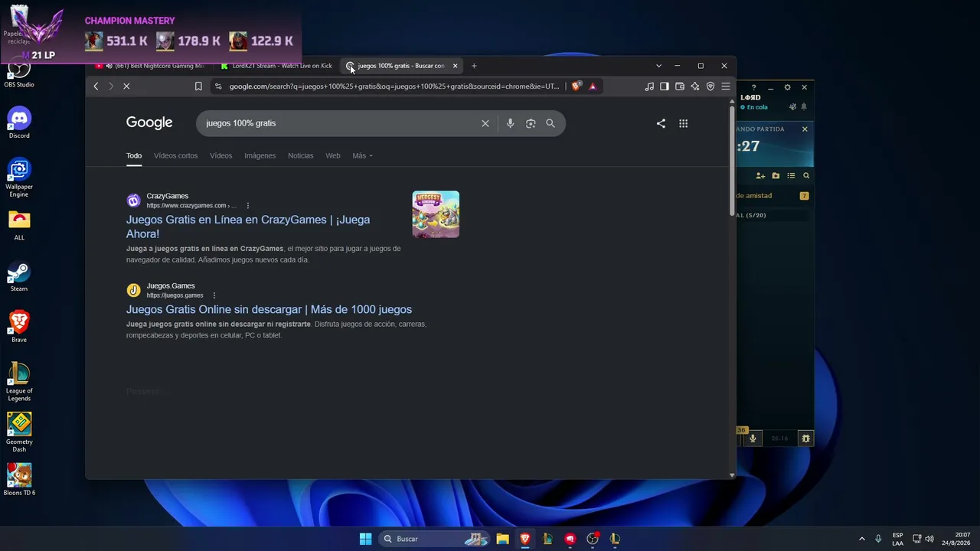Viewport: 980px width, 551px height.
Task: Click the CrazyGames result thumbnail image
Action: 436,214
